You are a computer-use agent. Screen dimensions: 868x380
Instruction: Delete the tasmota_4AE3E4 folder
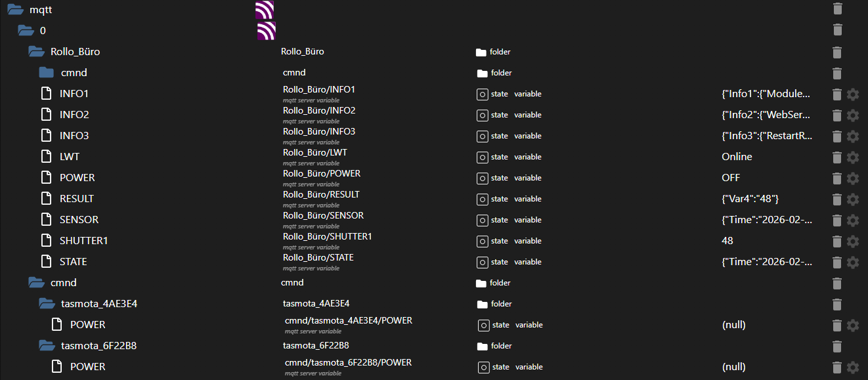pyautogui.click(x=837, y=304)
